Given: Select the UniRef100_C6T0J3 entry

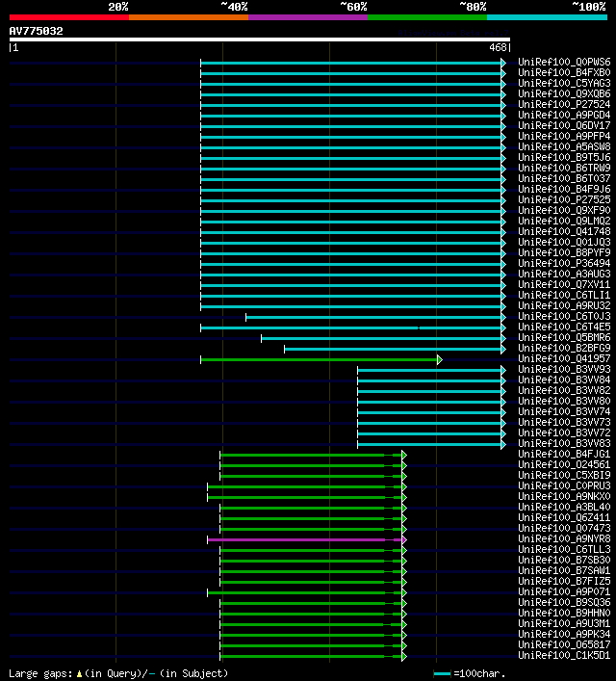Looking at the screenshot, I should (x=564, y=316).
